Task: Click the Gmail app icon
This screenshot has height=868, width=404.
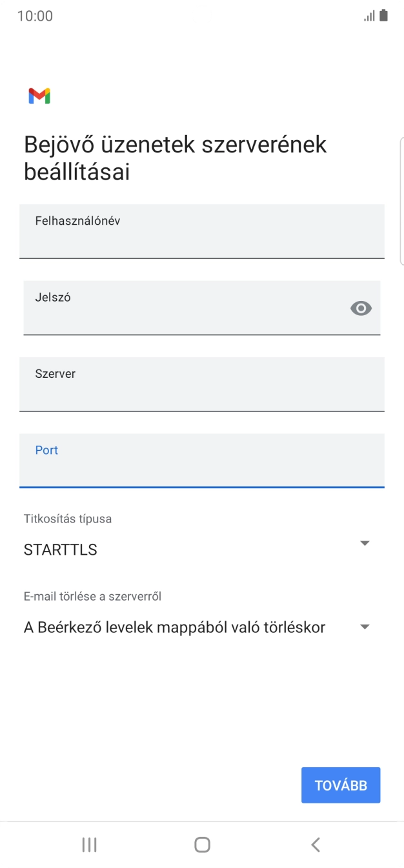Action: tap(39, 96)
